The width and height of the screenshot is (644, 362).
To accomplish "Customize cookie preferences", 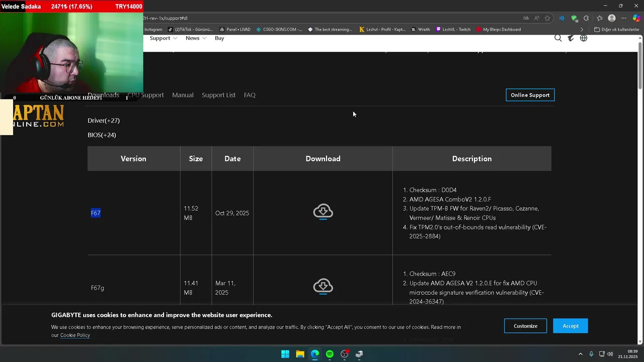I will click(526, 326).
